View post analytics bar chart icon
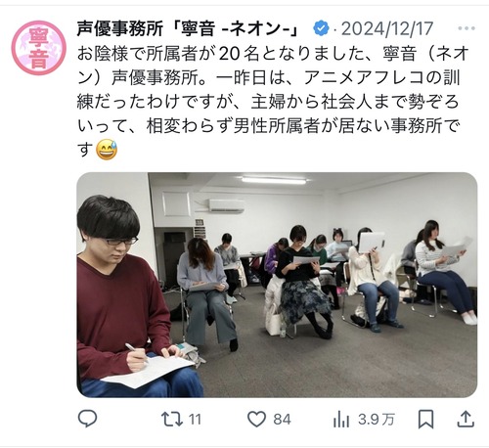The height and width of the screenshot is (448, 489). 341,420
